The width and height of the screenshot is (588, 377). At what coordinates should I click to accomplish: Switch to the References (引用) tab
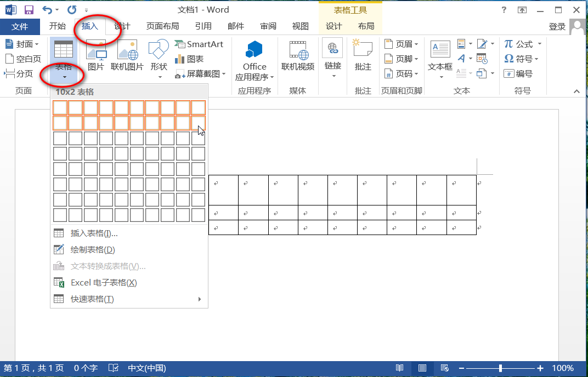pos(203,26)
